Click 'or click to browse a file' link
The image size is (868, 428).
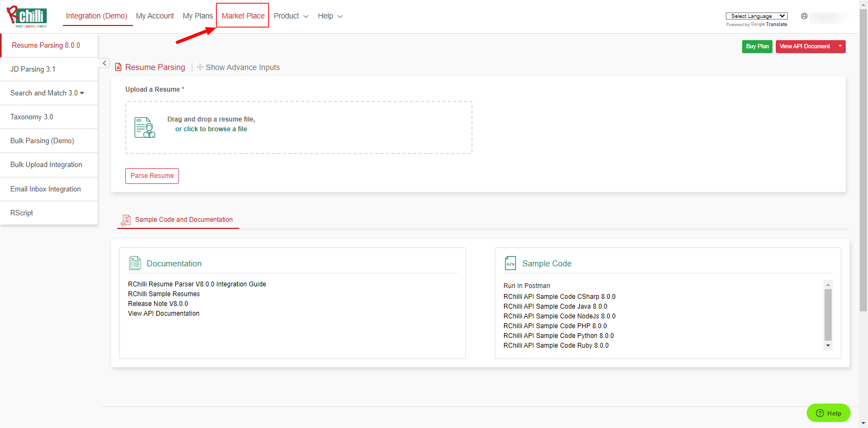(x=211, y=129)
